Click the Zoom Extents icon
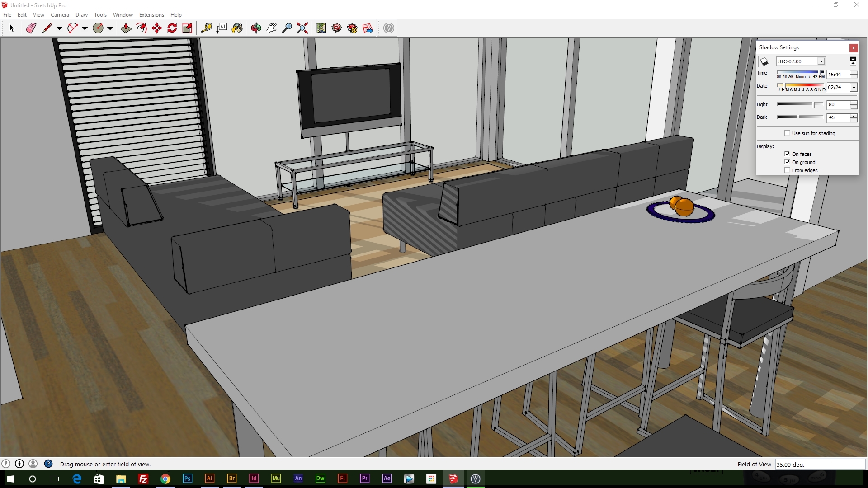868x488 pixels. [302, 28]
